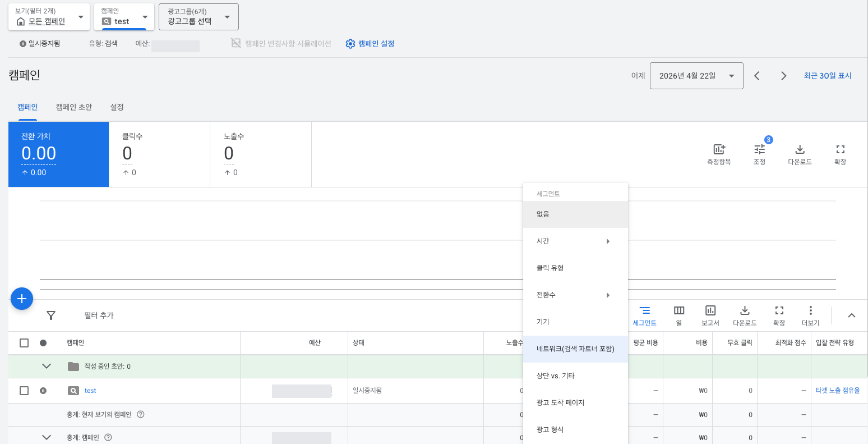Collapse the table with the chevron icon
This screenshot has width=868, height=444.
852,315
